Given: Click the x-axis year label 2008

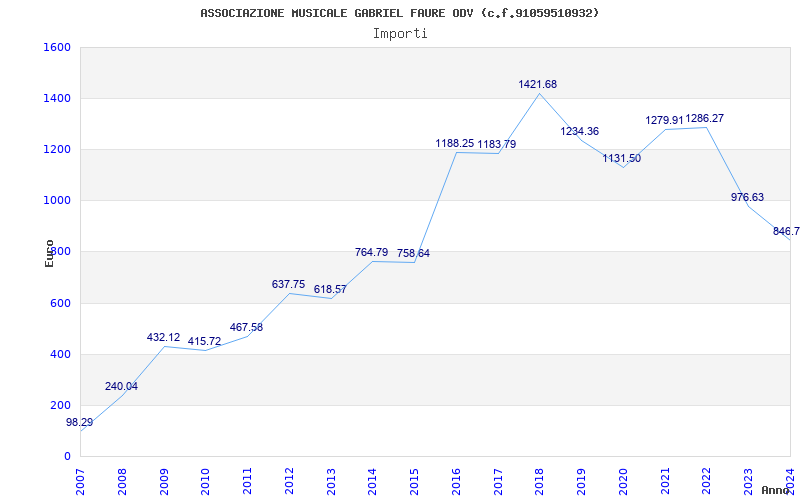Looking at the screenshot, I should click(122, 482).
